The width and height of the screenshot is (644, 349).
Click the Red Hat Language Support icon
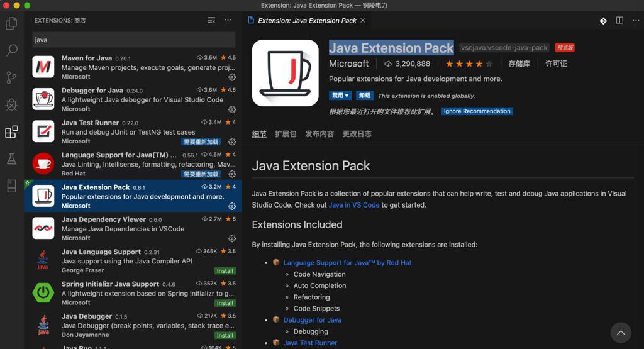click(x=43, y=163)
